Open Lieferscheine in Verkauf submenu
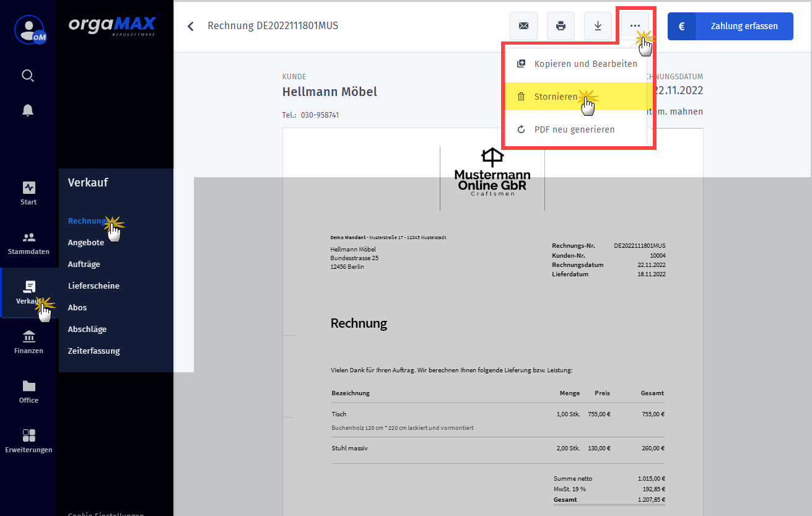Image resolution: width=812 pixels, height=516 pixels. point(94,286)
